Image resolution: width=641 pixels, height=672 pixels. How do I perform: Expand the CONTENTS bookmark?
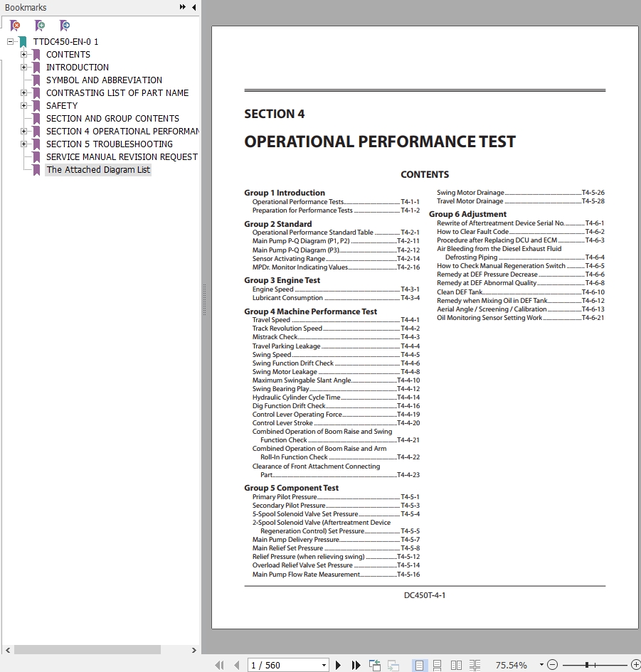(24, 55)
